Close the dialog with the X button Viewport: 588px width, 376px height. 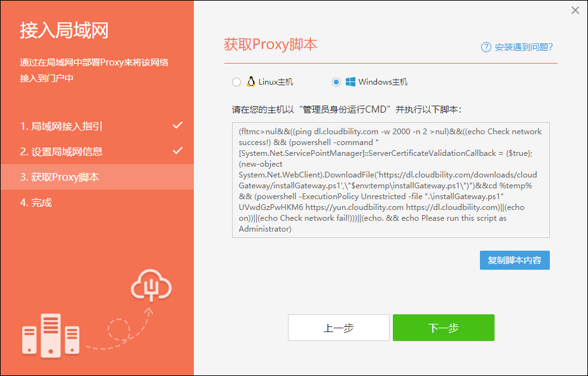[x=575, y=10]
